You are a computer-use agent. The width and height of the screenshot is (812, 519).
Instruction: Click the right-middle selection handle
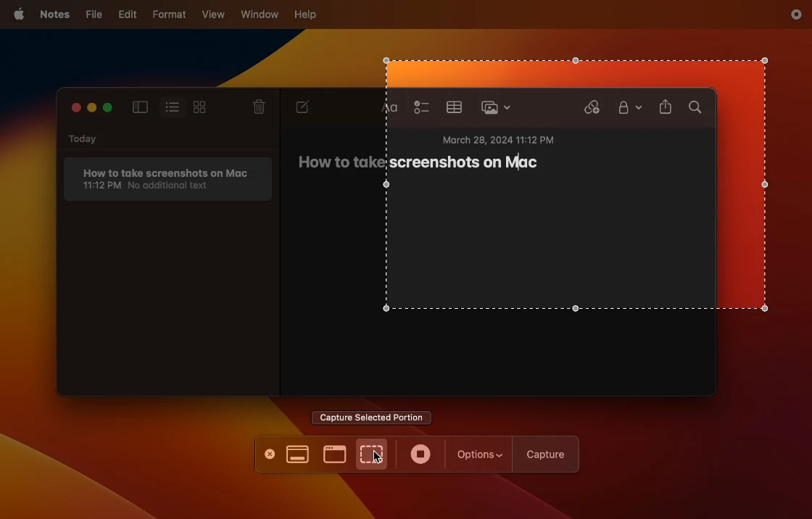[x=765, y=184]
